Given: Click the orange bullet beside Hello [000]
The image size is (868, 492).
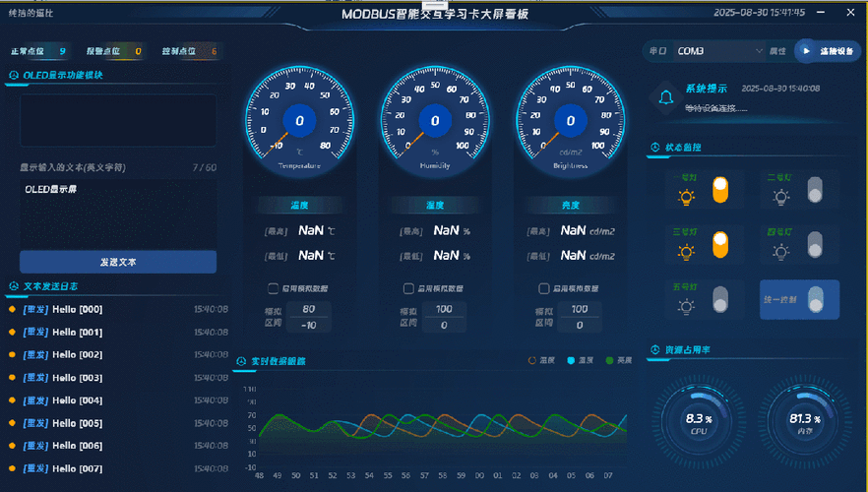Looking at the screenshot, I should 12,309.
